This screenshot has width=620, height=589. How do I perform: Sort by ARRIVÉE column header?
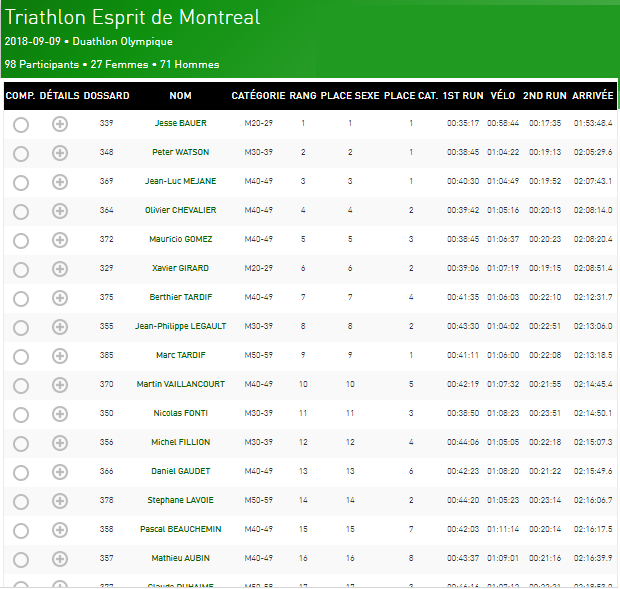tap(593, 96)
